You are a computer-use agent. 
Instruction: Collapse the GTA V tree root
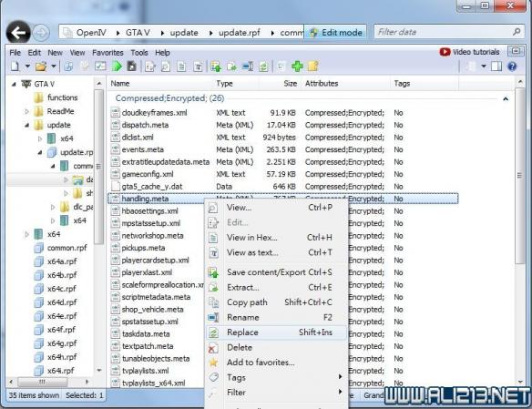coord(14,84)
